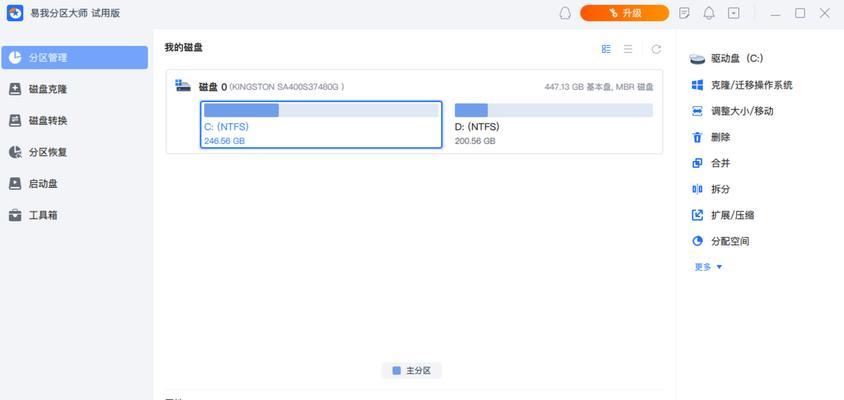Click the app logo in title bar
The width and height of the screenshot is (844, 400).
tap(15, 13)
